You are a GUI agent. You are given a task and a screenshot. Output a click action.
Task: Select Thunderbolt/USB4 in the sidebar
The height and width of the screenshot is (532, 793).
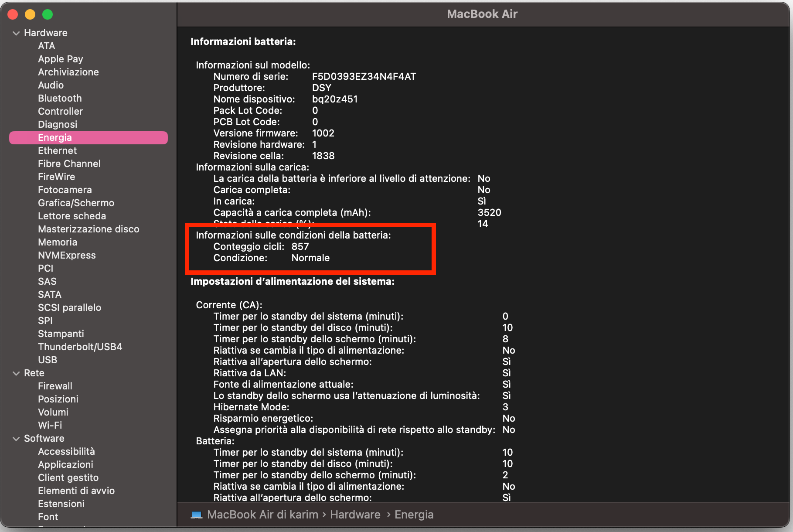point(80,347)
